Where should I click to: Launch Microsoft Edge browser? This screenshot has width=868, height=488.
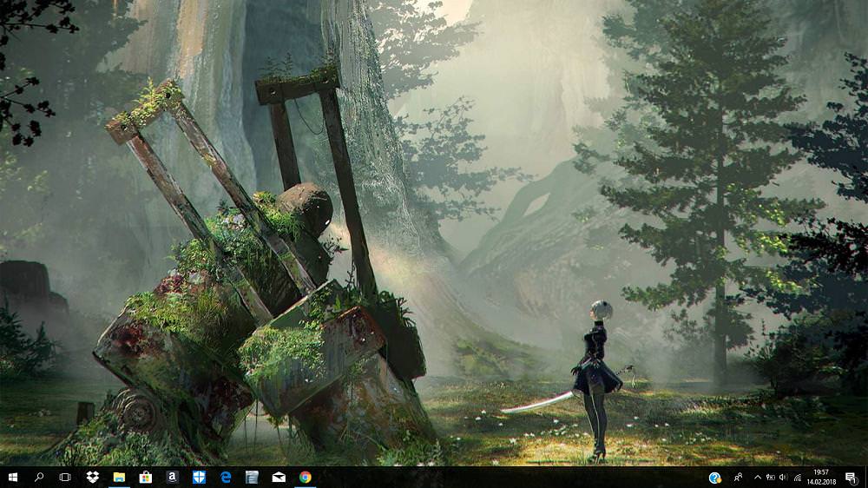click(x=226, y=477)
